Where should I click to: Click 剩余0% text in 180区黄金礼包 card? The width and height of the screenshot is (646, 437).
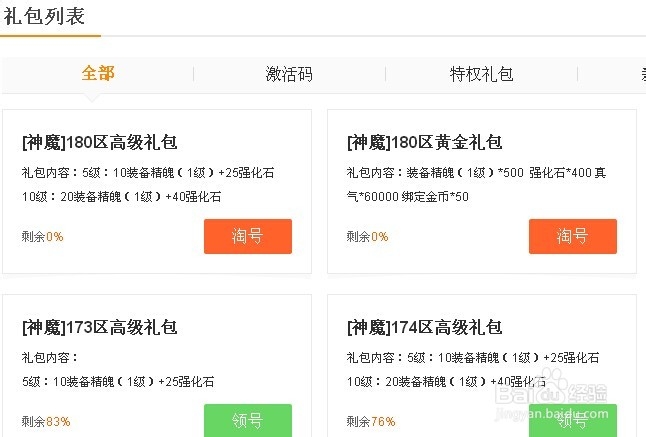click(x=367, y=236)
